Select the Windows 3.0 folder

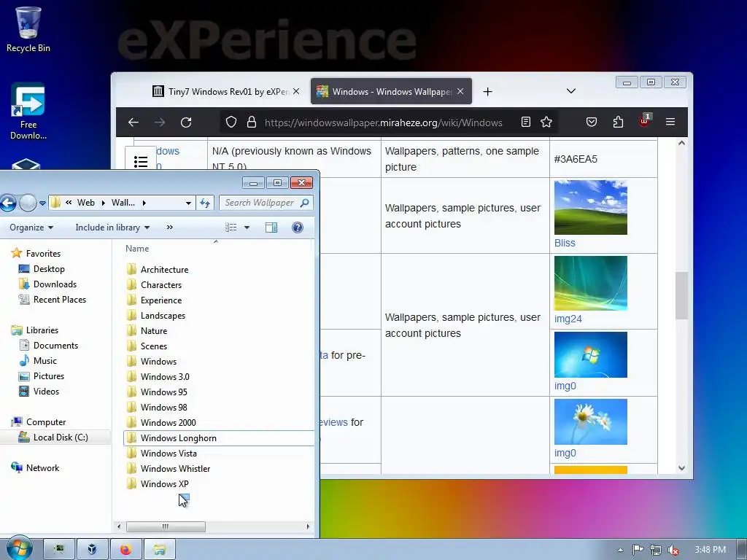[x=165, y=377]
